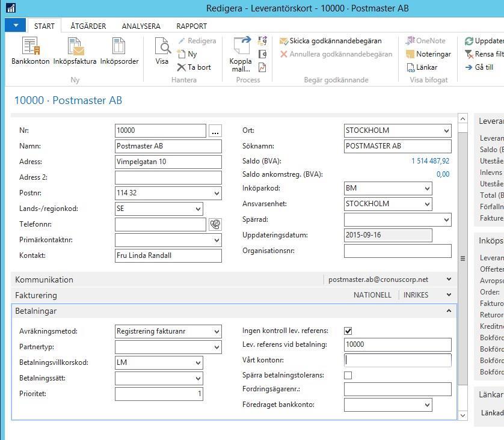The height and width of the screenshot is (440, 504).
Task: Open Länkar in Visa bifogat
Action: pos(422,67)
